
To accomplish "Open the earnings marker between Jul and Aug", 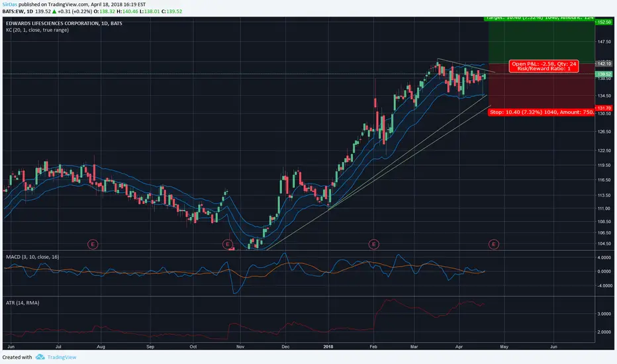I will [x=93, y=244].
